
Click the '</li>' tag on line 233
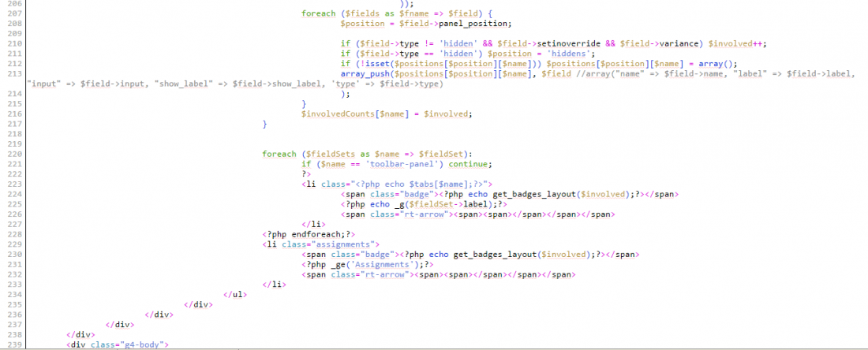click(x=273, y=285)
